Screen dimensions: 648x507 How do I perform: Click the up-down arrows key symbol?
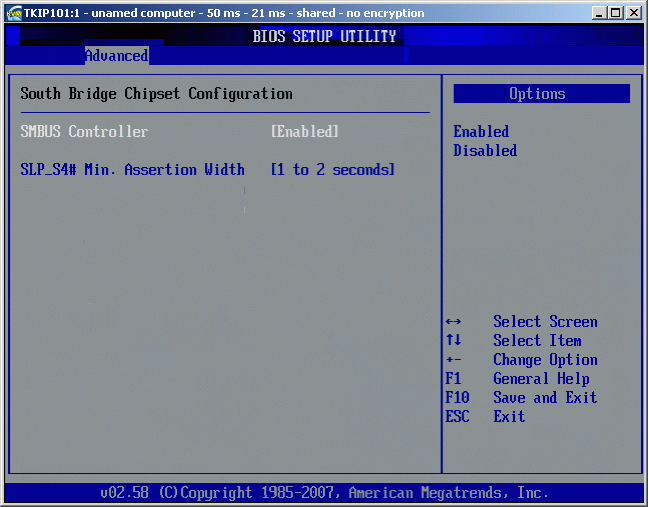point(453,340)
